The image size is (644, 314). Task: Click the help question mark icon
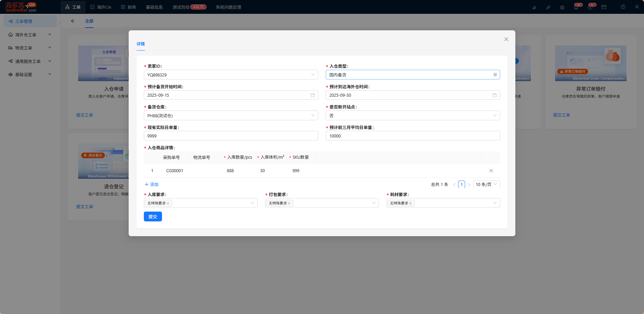pyautogui.click(x=623, y=7)
